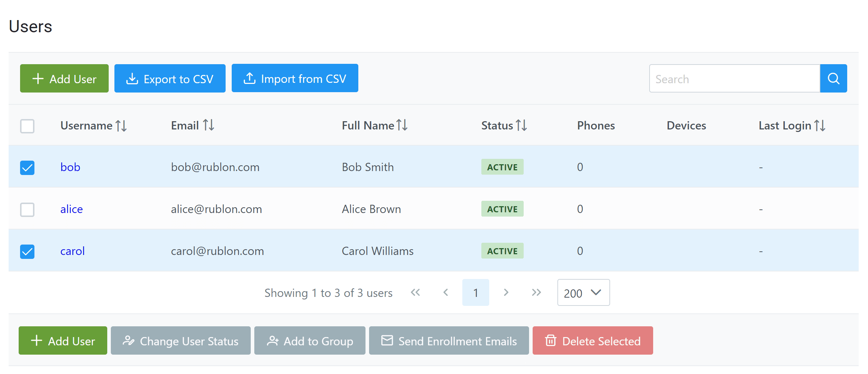Screen dimensions: 868x374
Task: Sort by Status column sort icon
Action: tap(522, 126)
